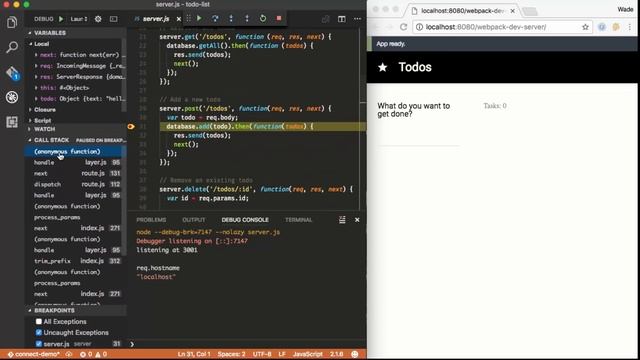Clear the debug console output
640x360 pixels.
pos(342,220)
